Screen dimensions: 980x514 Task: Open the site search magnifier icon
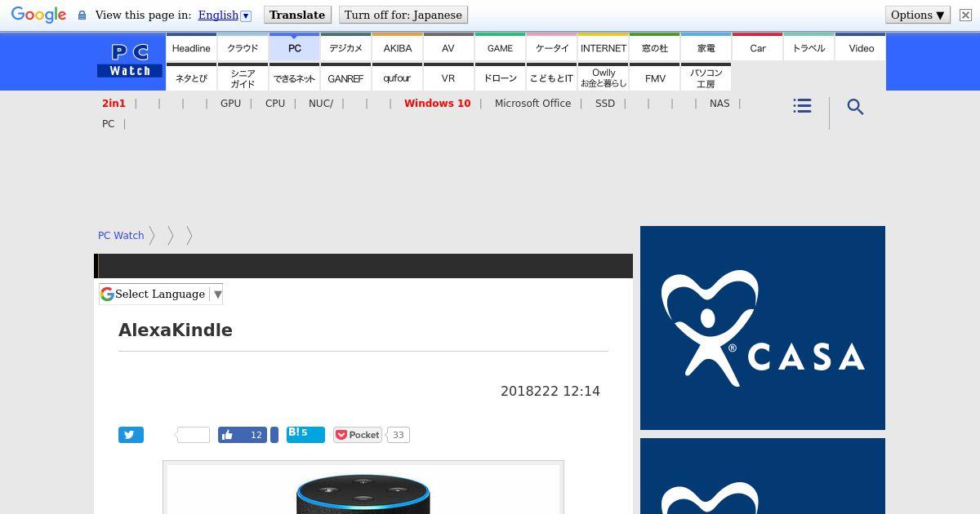click(x=855, y=107)
